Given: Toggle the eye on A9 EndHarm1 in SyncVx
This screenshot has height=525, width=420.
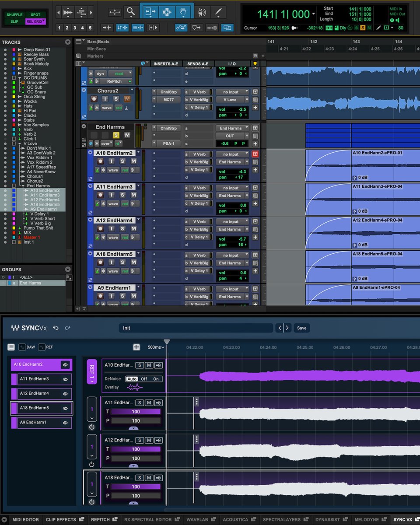Looking at the screenshot, I should click(x=65, y=423).
